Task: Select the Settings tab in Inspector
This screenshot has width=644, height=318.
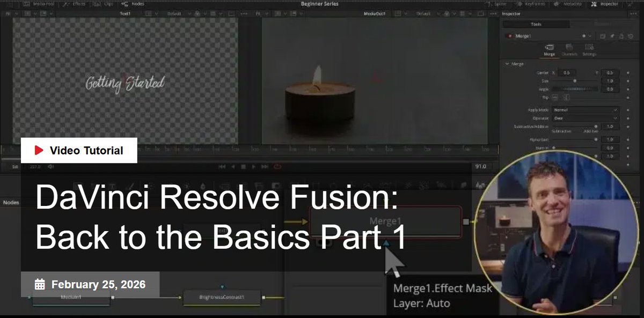Action: (x=589, y=50)
